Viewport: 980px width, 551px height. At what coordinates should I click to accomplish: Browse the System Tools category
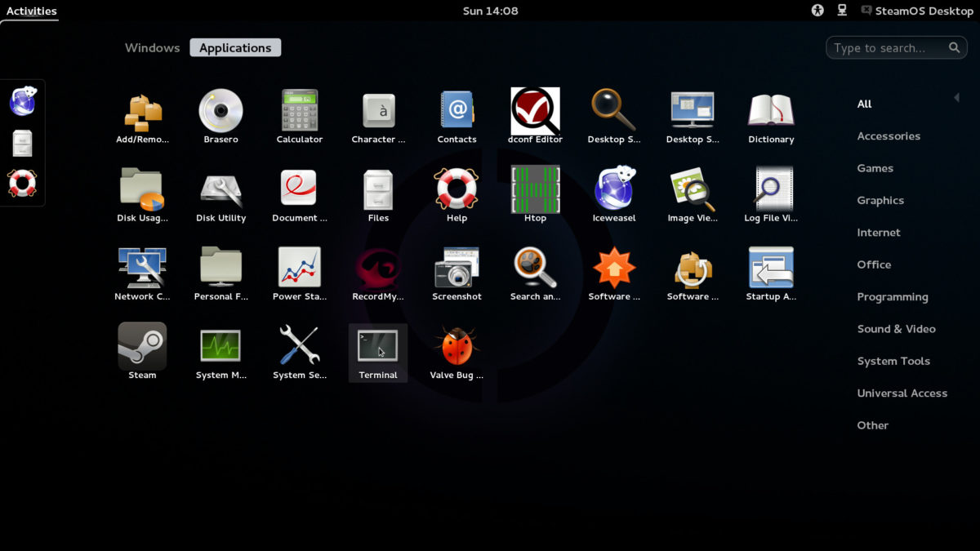pyautogui.click(x=893, y=361)
